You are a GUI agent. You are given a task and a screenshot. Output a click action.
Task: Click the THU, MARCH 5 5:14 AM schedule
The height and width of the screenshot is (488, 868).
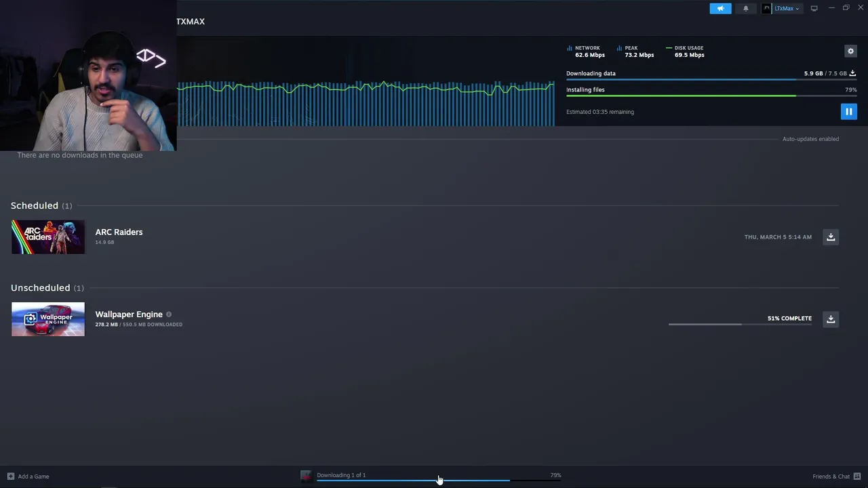point(778,237)
